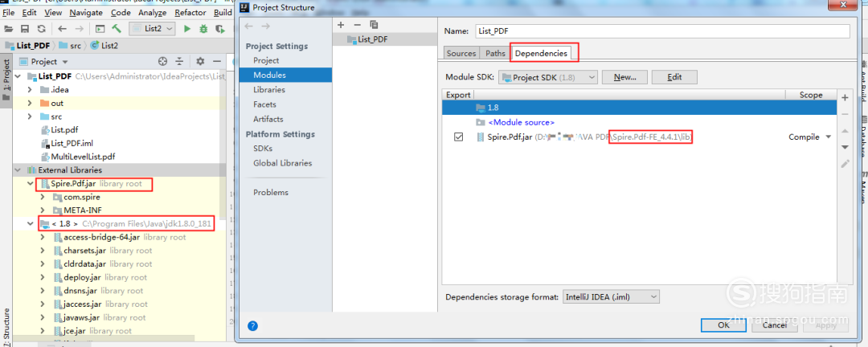Select Libraries in Project Settings
Screen dimensions: 868x347
coord(269,90)
